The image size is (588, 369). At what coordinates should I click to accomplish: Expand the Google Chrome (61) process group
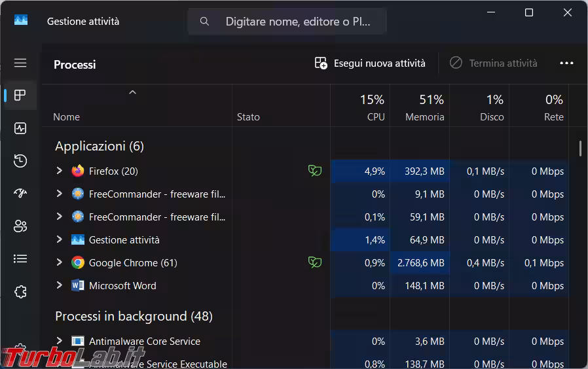click(x=59, y=262)
